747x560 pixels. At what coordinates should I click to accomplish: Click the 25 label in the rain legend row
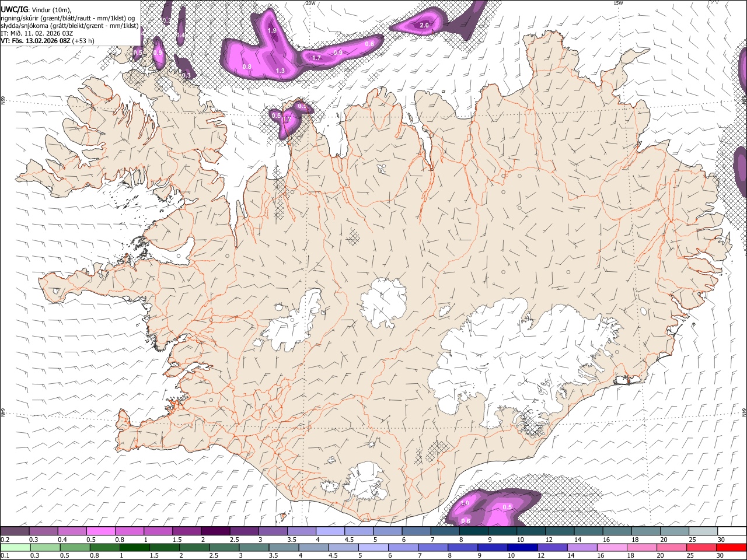691,555
